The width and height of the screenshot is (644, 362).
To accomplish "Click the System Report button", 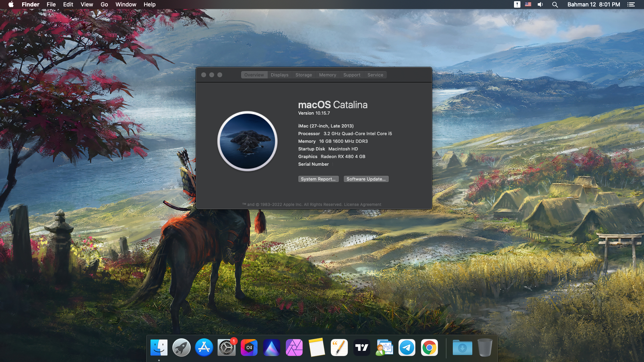I will 318,179.
